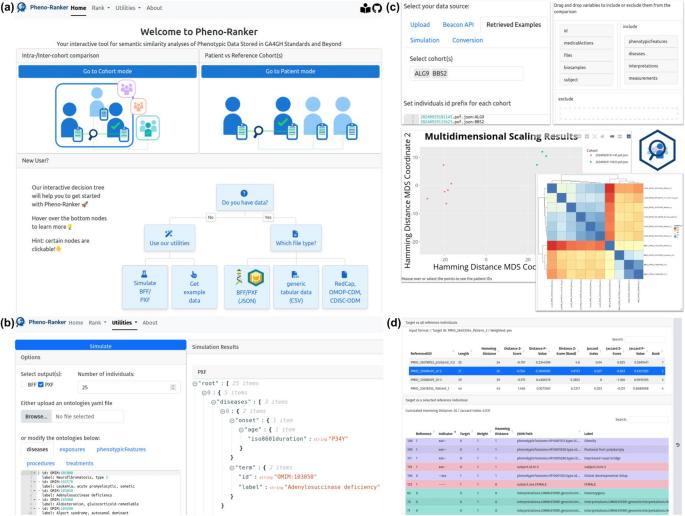Click the question mark icon in 'Do you have data?' node

click(x=244, y=193)
